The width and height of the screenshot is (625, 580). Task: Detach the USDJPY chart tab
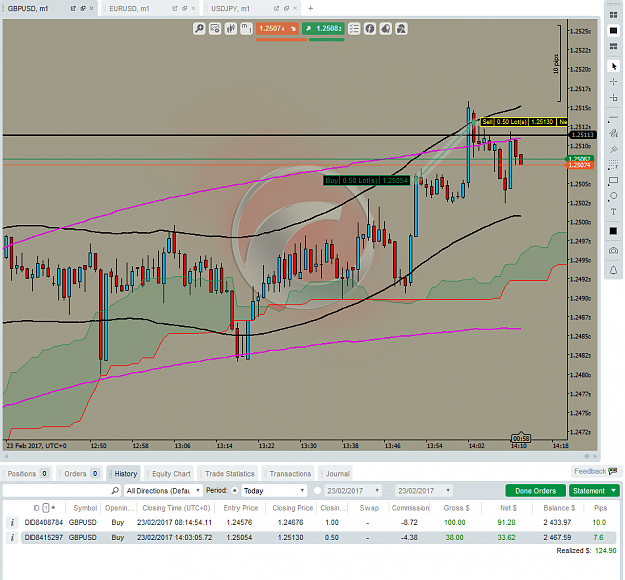click(277, 8)
